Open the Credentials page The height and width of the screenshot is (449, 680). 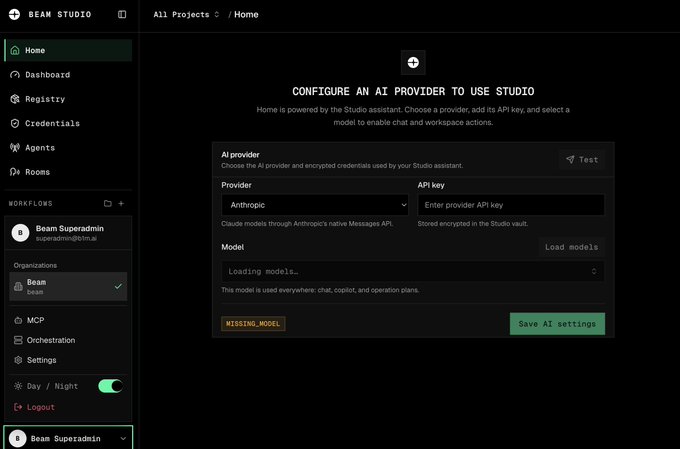tap(68, 123)
